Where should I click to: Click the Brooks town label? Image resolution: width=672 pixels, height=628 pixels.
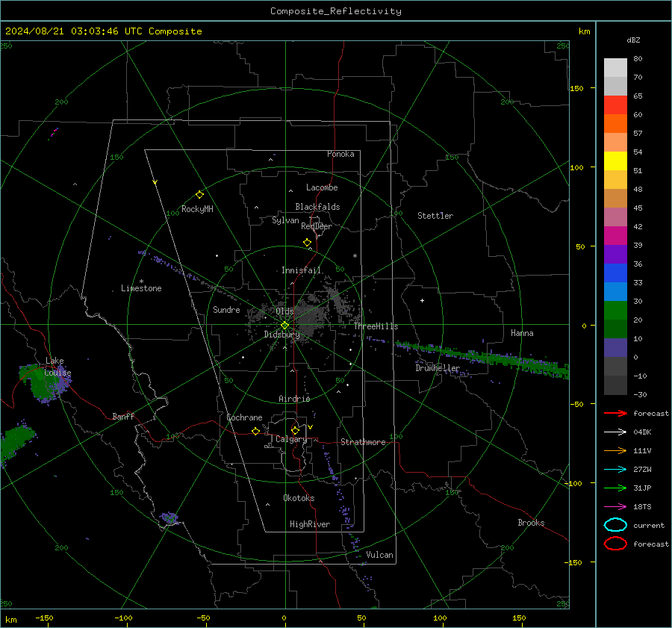[x=531, y=523]
